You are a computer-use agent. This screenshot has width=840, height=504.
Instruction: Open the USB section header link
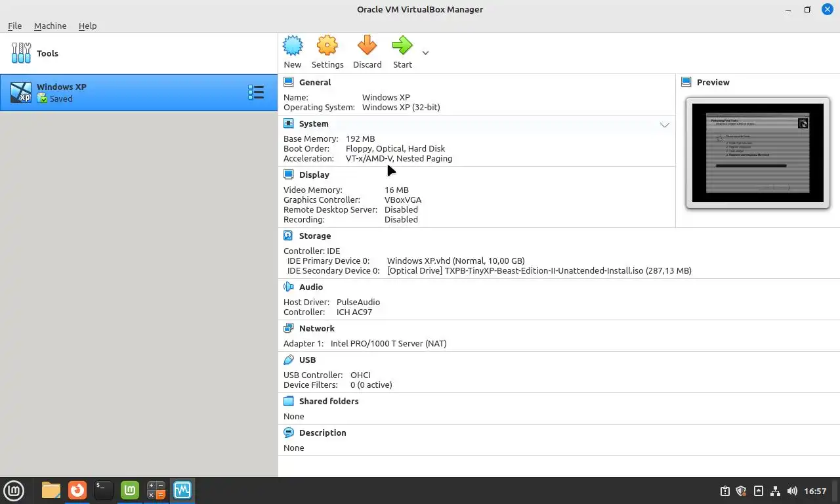[307, 360]
